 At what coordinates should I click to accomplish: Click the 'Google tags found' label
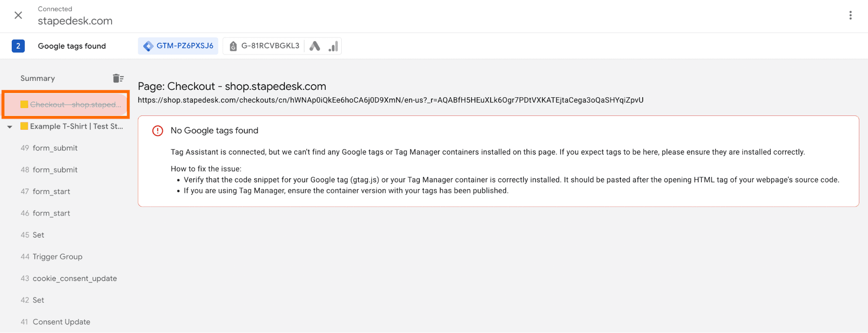pyautogui.click(x=72, y=46)
